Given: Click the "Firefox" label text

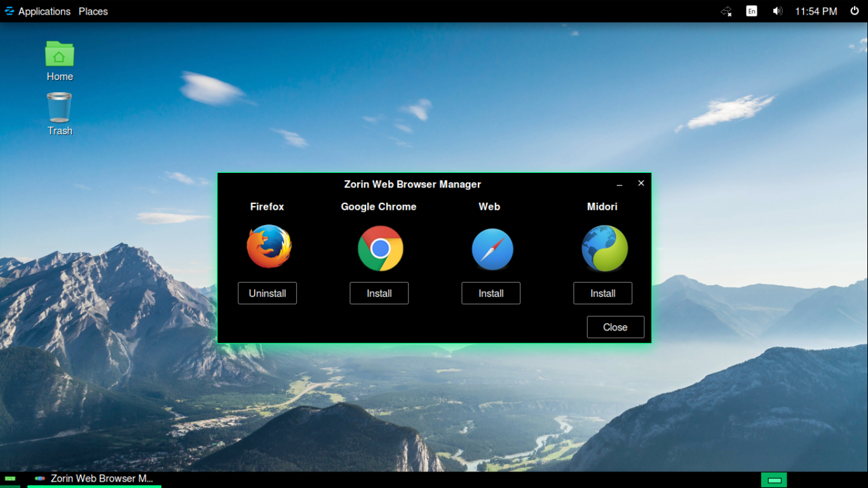Looking at the screenshot, I should point(267,207).
